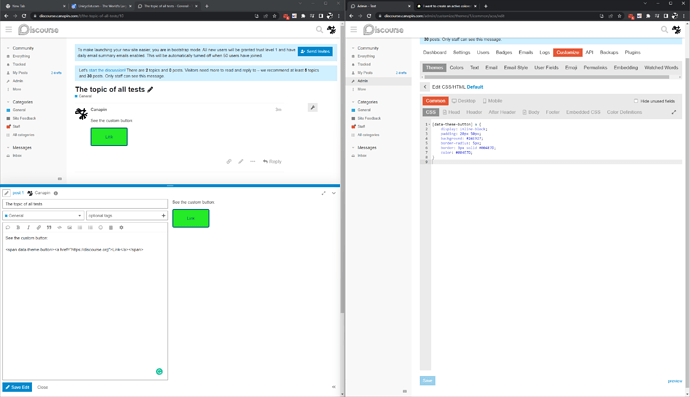Image resolution: width=690 pixels, height=397 pixels.
Task: Open the General category dropdown in composer
Action: click(x=43, y=216)
